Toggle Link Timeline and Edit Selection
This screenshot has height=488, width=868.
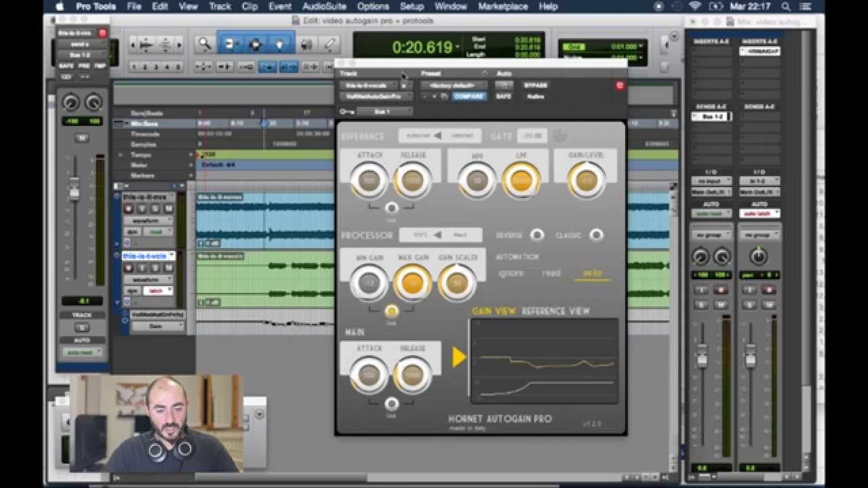[268, 66]
